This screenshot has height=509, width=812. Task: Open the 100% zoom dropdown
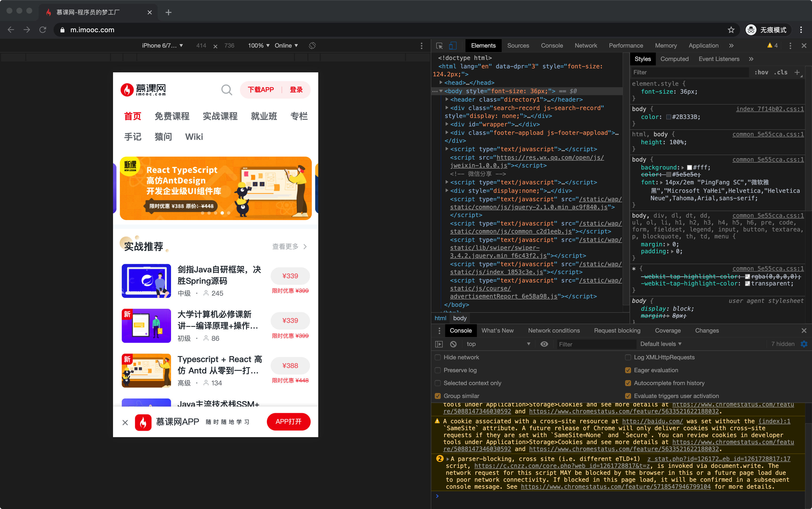(x=259, y=45)
